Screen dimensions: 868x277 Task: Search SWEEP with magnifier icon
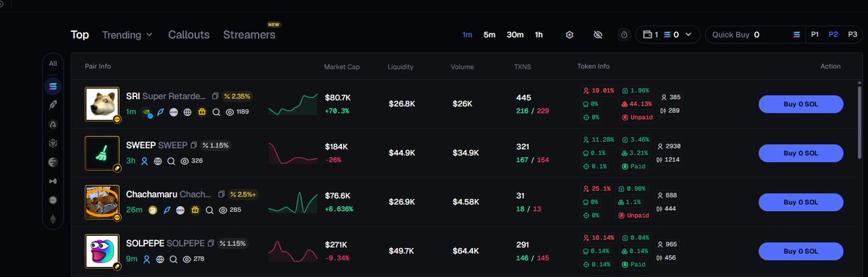click(171, 161)
